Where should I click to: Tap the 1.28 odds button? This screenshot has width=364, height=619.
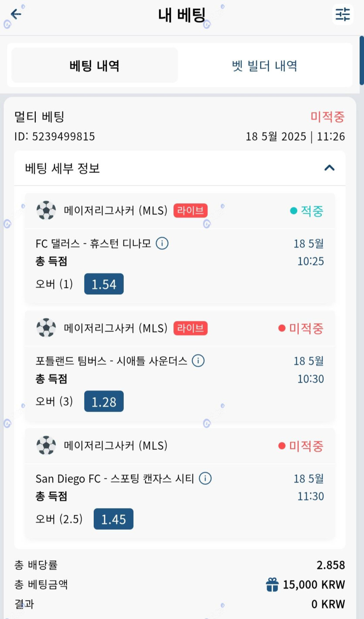104,401
